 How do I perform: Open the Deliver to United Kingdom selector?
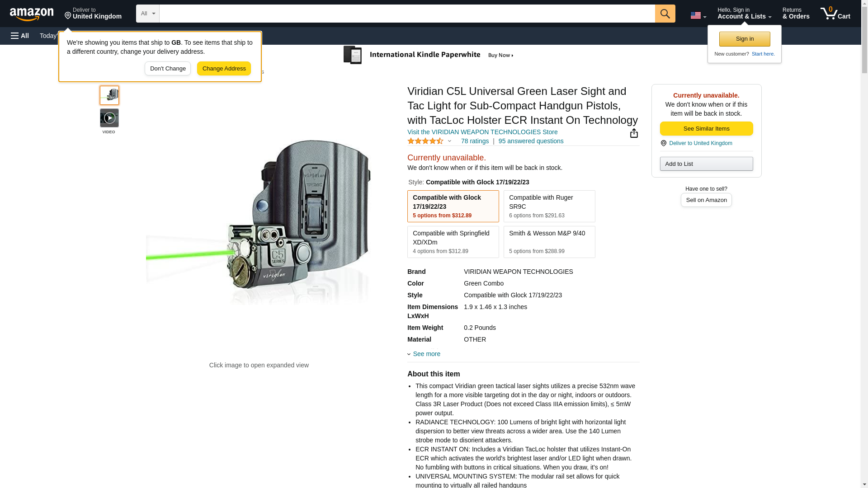(x=93, y=13)
